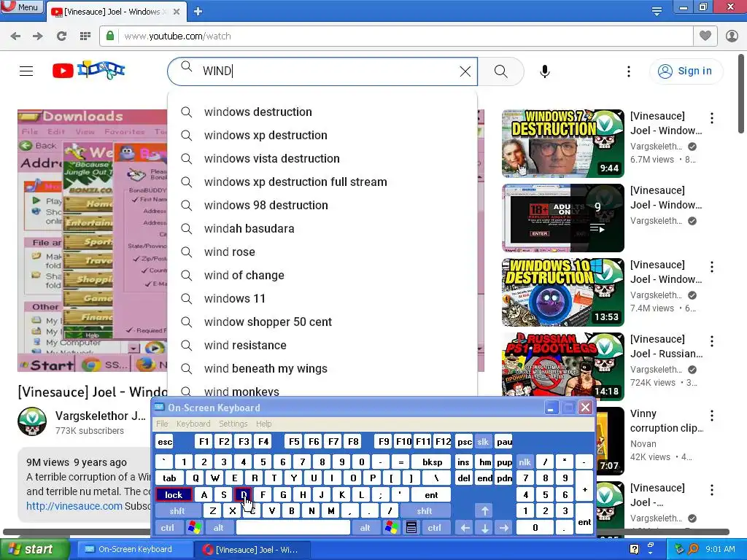Choose suggestion 'wind of change'

coord(322,275)
